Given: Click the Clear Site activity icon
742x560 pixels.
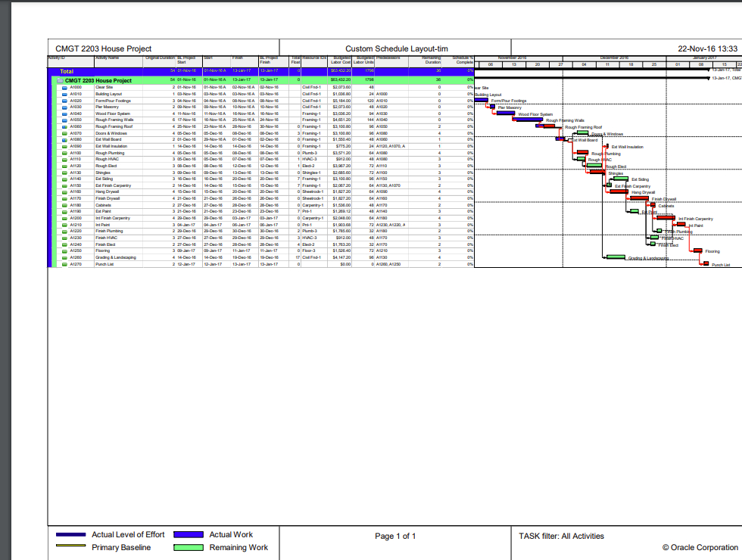Looking at the screenshot, I should point(65,88).
